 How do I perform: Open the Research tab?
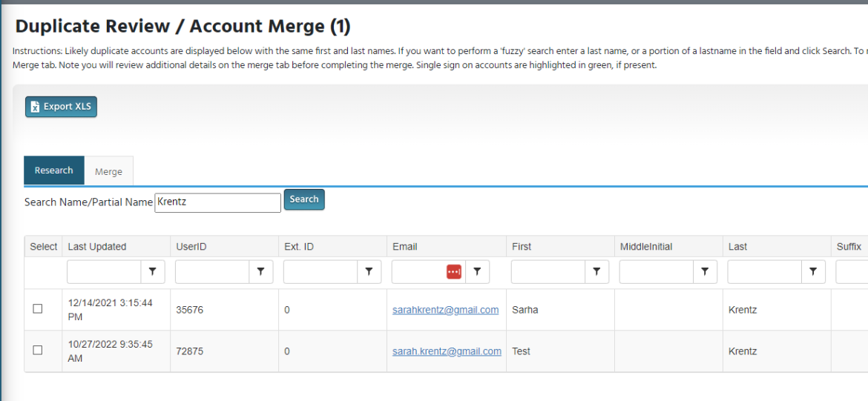coord(54,170)
